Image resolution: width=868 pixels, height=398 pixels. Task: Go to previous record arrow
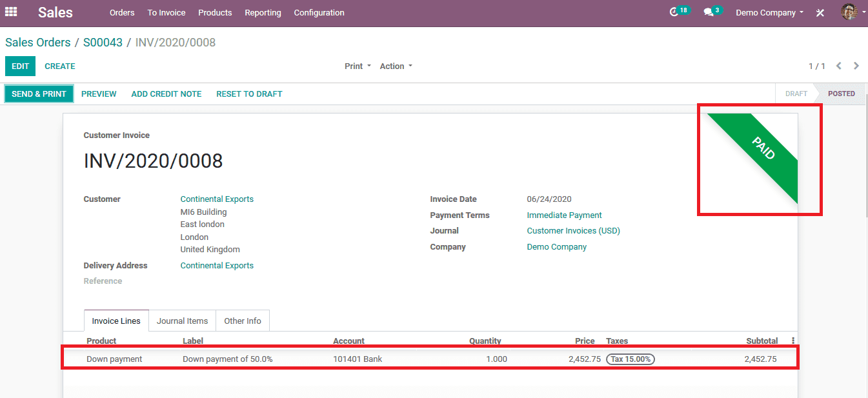tap(839, 66)
